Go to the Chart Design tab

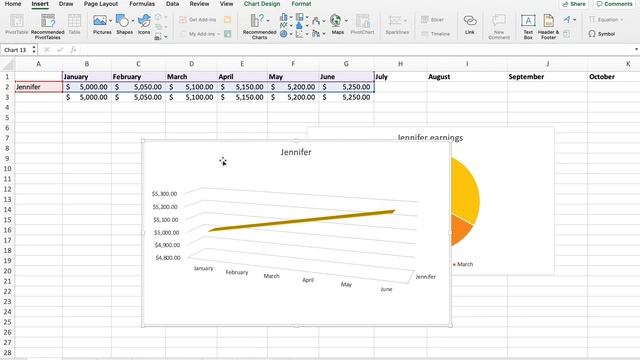[x=262, y=4]
